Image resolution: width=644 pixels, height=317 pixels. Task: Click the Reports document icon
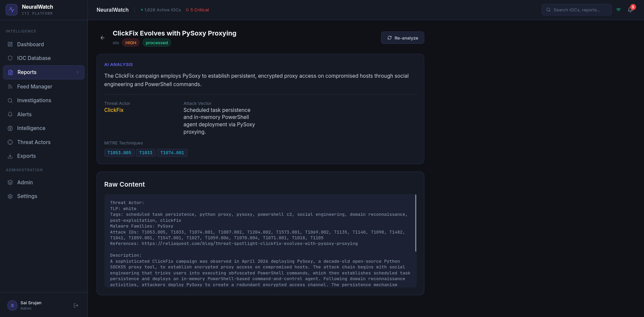point(10,72)
